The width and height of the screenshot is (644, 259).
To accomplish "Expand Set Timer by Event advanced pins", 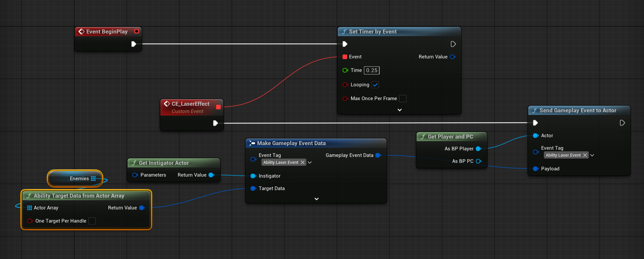I will 400,110.
